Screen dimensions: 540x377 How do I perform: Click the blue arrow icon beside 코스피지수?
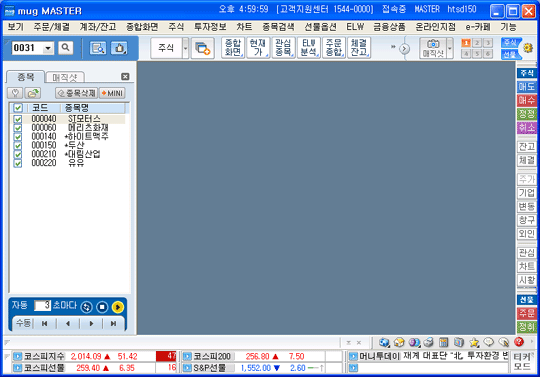point(18,356)
